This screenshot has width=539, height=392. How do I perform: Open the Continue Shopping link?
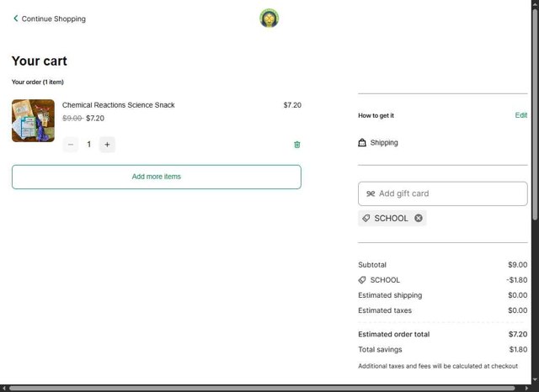pyautogui.click(x=53, y=19)
